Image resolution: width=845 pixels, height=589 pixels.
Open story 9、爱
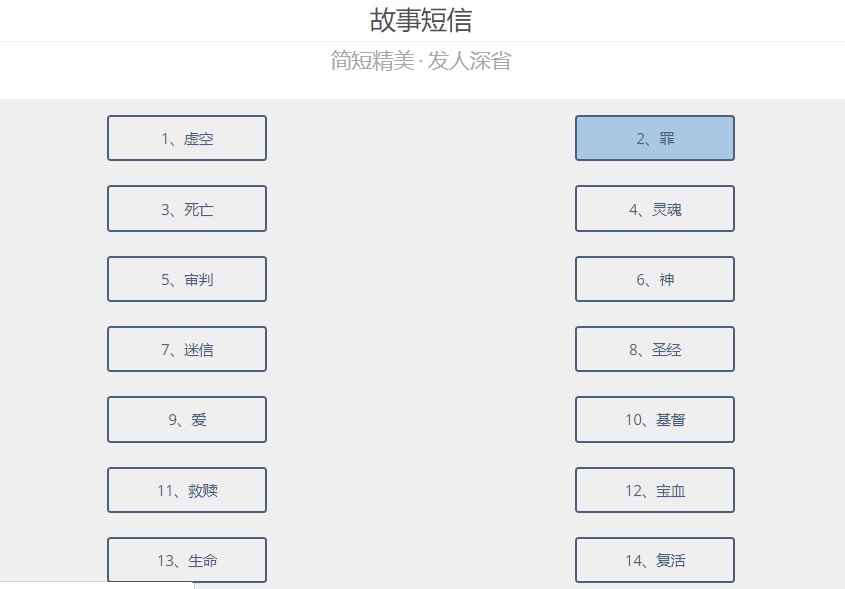(x=187, y=420)
